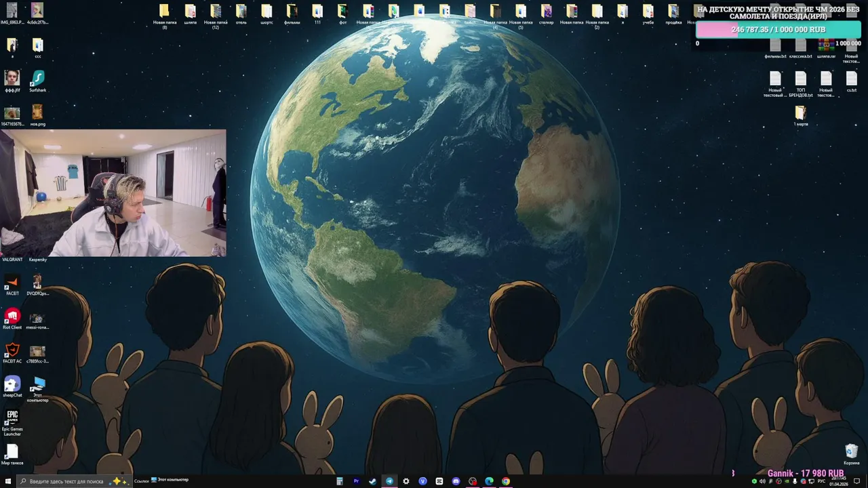Viewport: 868px width, 488px height.
Task: Select the ТОП БРЕНДОВ.txt file
Action: [801, 84]
